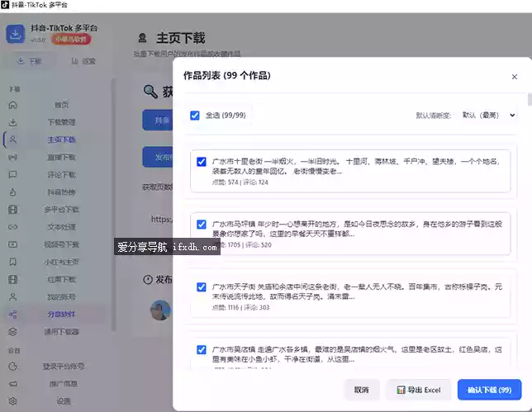Click the 作品列表 (99 个作品) title

227,76
